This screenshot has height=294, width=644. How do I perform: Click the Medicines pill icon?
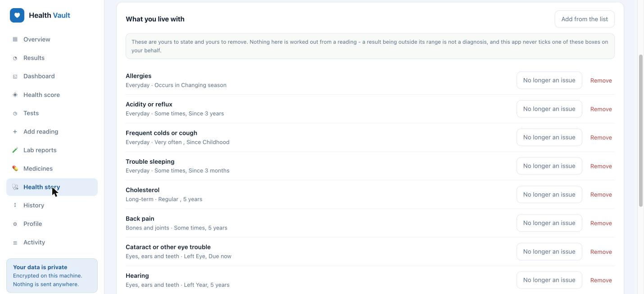click(15, 169)
